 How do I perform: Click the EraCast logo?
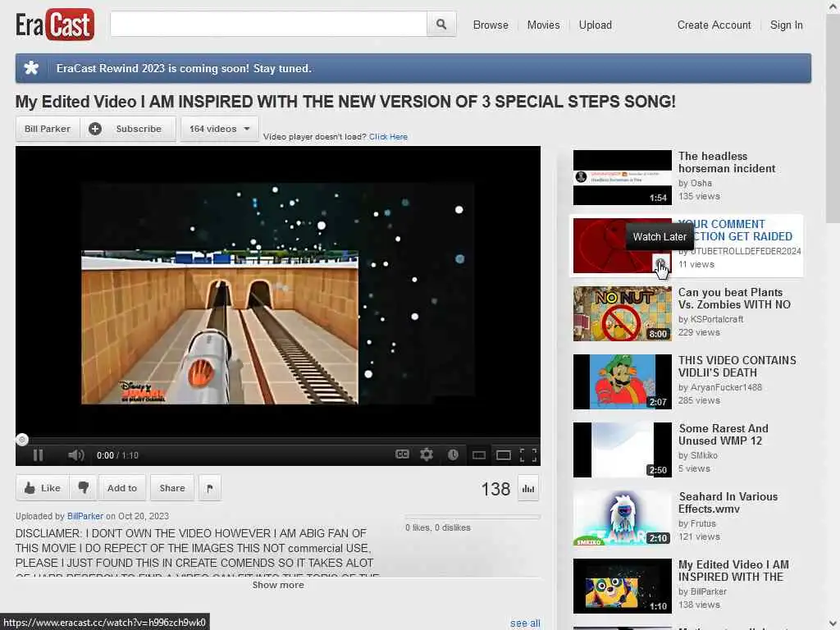[55, 25]
